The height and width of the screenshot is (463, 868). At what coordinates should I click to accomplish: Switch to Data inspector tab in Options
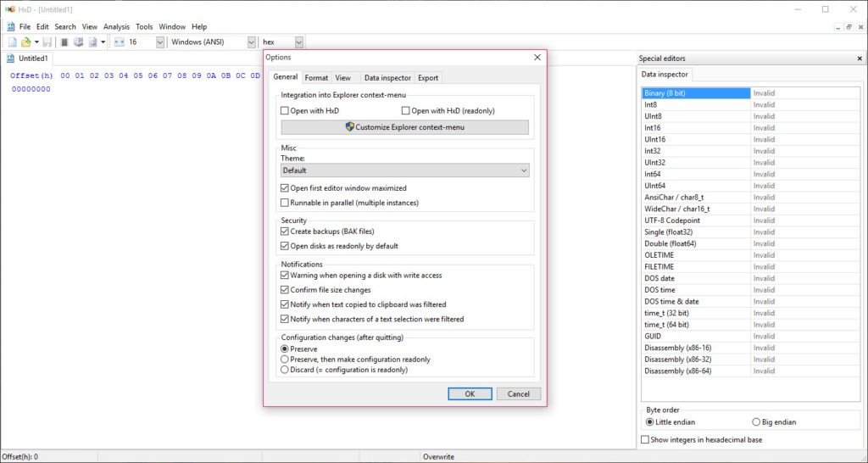point(387,78)
